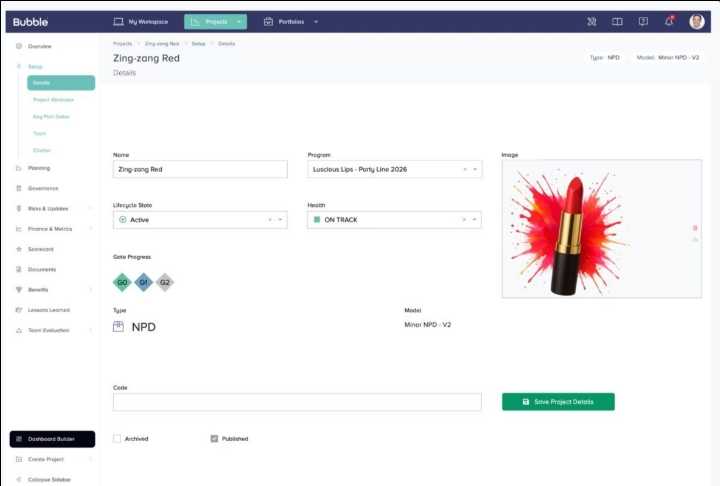This screenshot has width=720, height=486.
Task: Click the grey icon below the red image icon
Action: coord(695,239)
